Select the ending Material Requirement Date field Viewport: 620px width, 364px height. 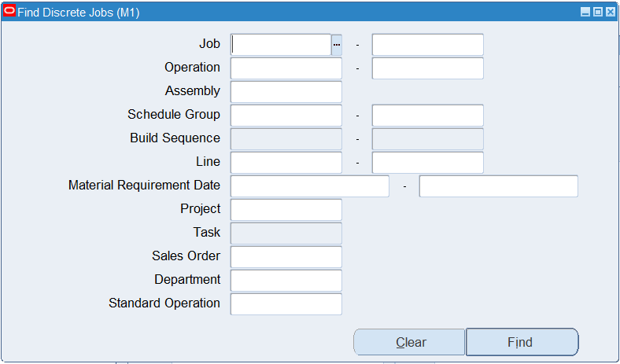[498, 186]
